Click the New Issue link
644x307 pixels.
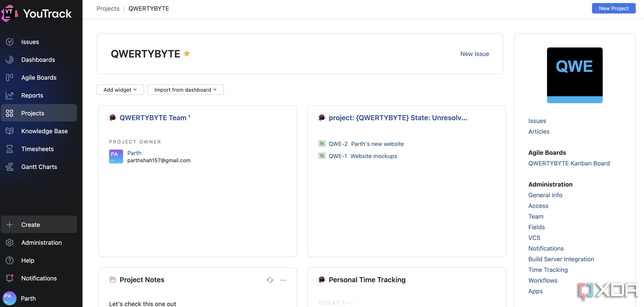(474, 54)
